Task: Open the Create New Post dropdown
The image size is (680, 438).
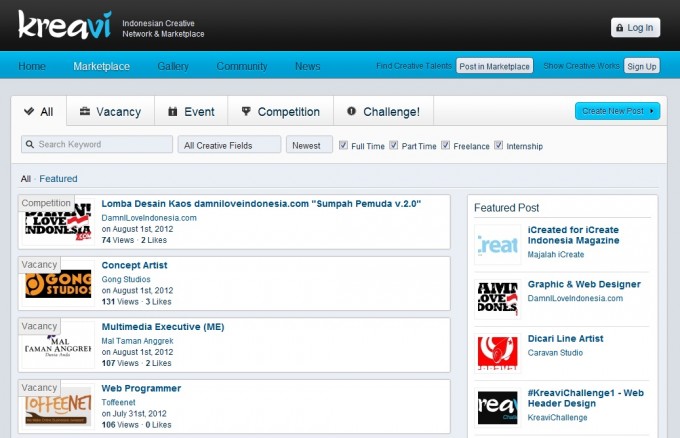Action: pyautogui.click(x=617, y=111)
